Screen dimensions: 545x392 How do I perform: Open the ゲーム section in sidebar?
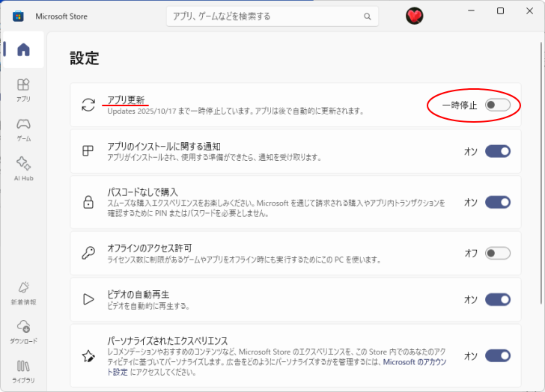(23, 130)
